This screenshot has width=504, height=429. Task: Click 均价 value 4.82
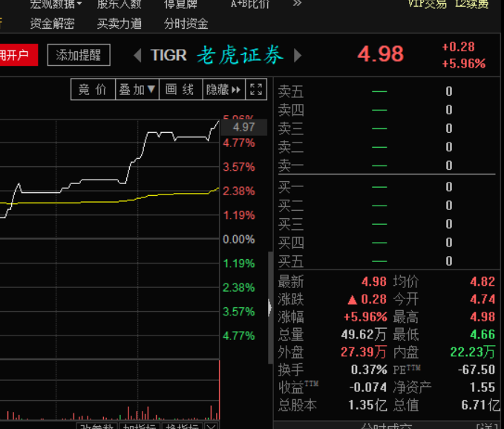coord(482,282)
